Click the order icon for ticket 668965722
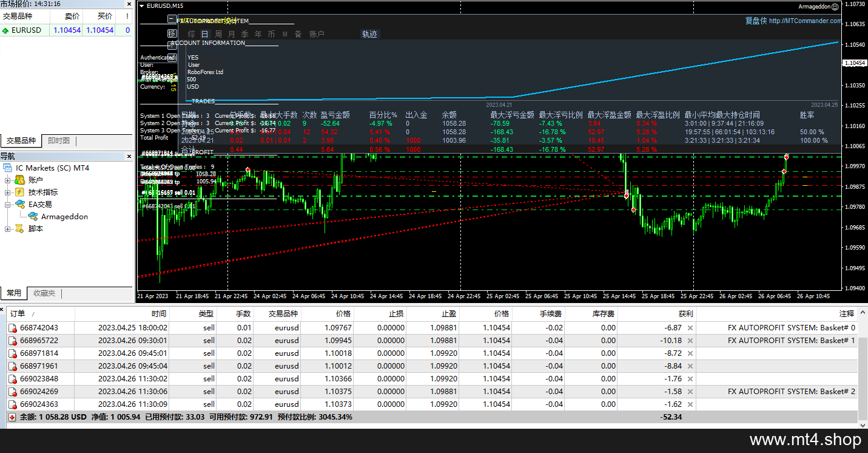The height and width of the screenshot is (453, 868). click(x=12, y=341)
